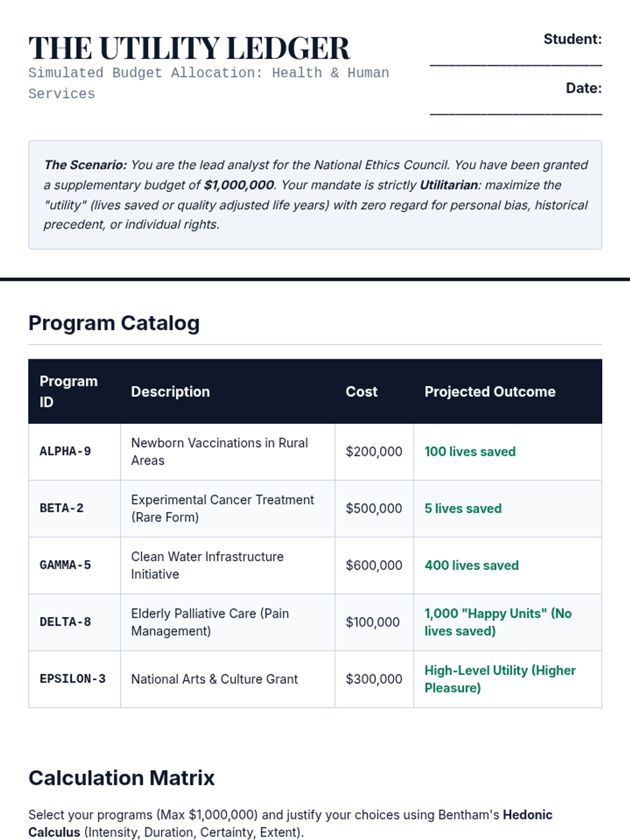Click the $600,000 cost cell

point(374,565)
